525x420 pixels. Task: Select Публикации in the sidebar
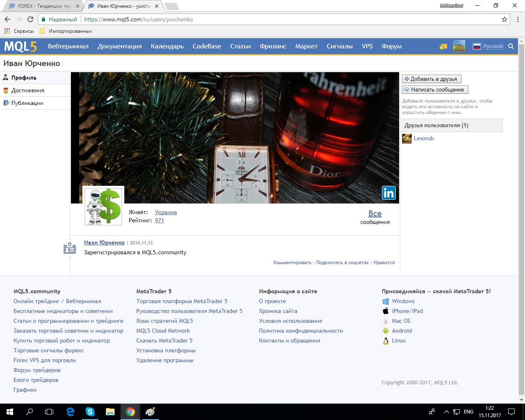35,103
